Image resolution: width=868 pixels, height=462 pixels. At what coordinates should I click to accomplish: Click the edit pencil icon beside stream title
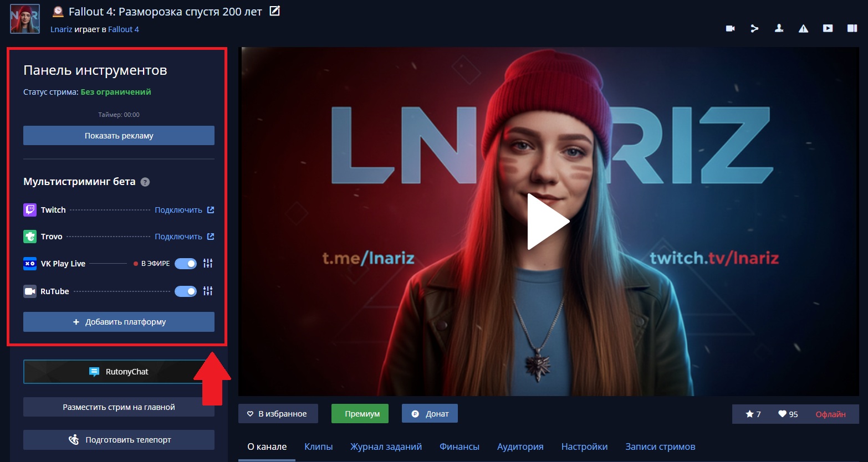pyautogui.click(x=275, y=11)
